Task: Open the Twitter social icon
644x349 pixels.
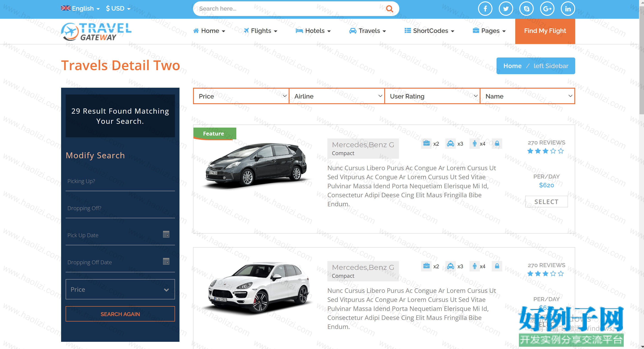Action: tap(506, 9)
